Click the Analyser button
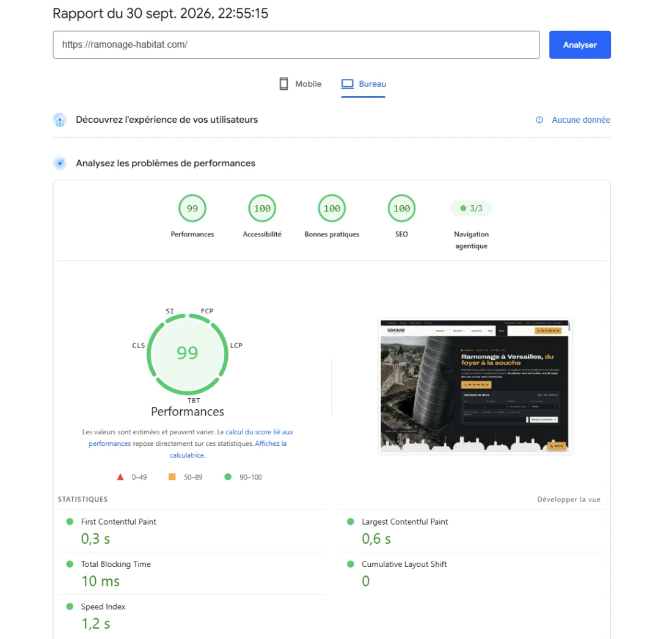The height and width of the screenshot is (639, 672). 579,45
